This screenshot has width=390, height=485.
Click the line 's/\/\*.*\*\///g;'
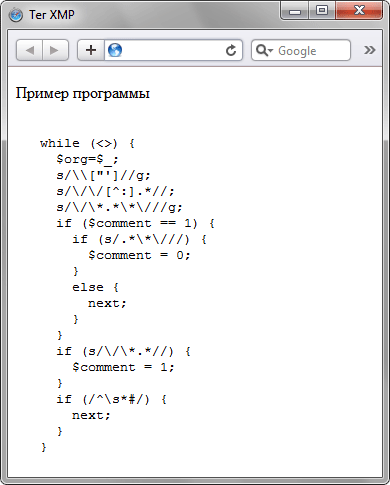pyautogui.click(x=119, y=207)
